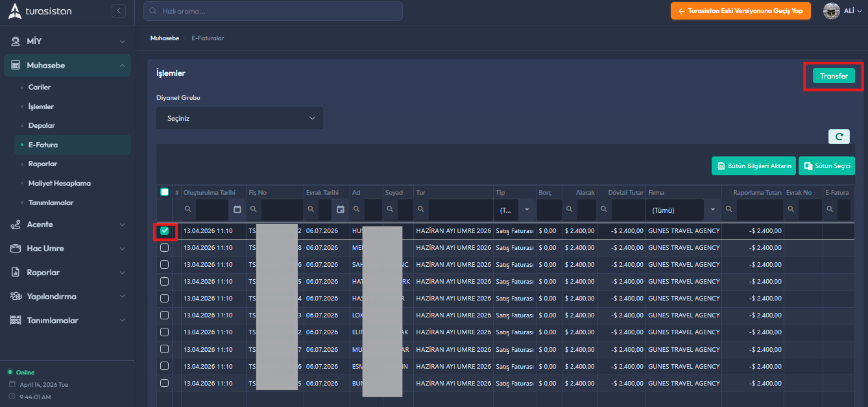Viewport: 868px width, 407px height.
Task: Click the Transfer button
Action: click(x=834, y=76)
